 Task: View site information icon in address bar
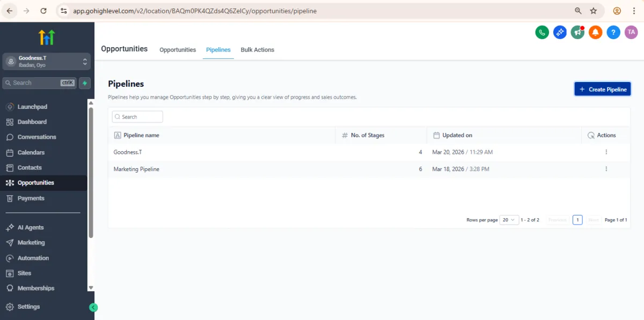[x=63, y=11]
